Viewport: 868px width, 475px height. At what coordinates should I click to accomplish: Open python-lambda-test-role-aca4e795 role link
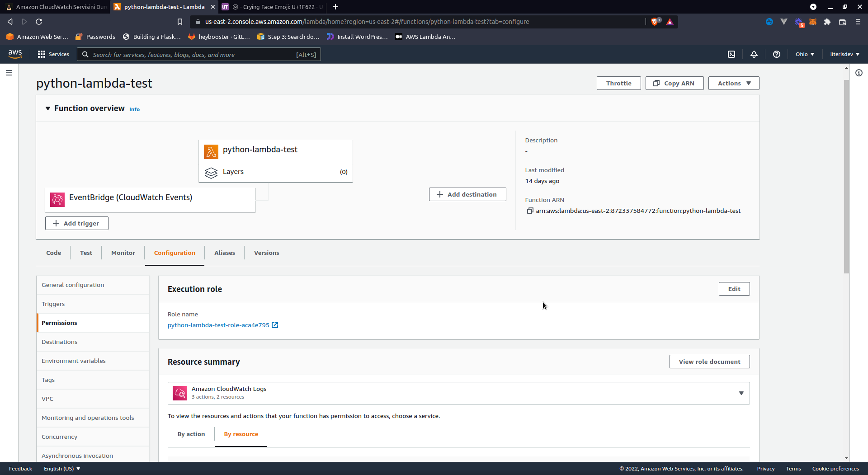coord(218,325)
